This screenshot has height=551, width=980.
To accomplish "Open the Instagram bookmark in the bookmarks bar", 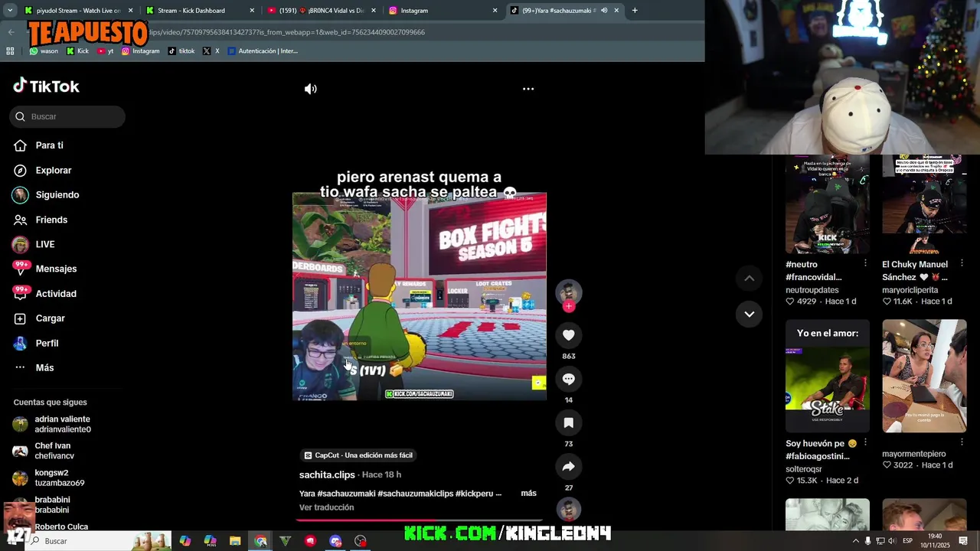I will (140, 51).
